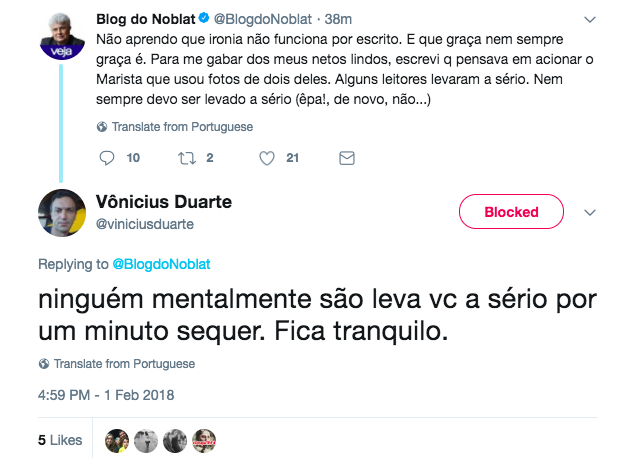Click the direct message envelope icon
The height and width of the screenshot is (458, 635).
pyautogui.click(x=347, y=158)
